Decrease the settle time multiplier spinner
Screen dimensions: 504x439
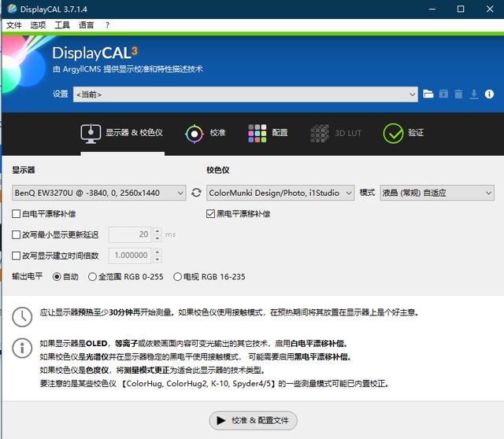157,259
